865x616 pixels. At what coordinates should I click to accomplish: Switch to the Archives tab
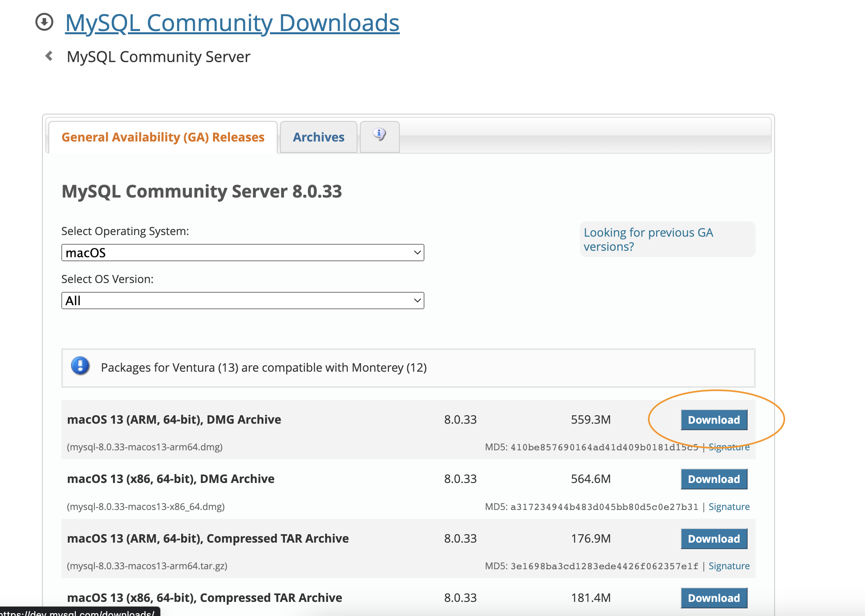pos(318,137)
